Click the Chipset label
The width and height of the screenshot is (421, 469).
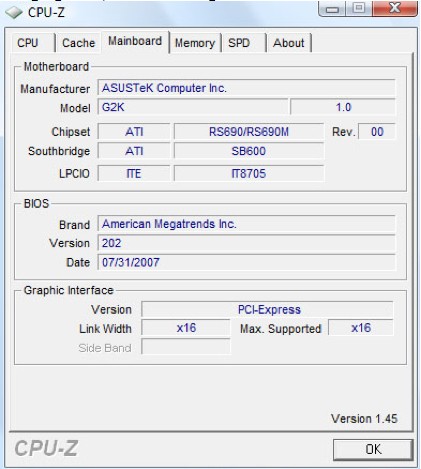(71, 132)
